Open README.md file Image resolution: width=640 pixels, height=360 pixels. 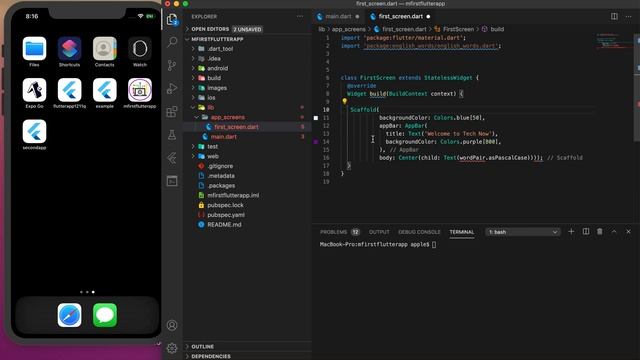click(247, 224)
